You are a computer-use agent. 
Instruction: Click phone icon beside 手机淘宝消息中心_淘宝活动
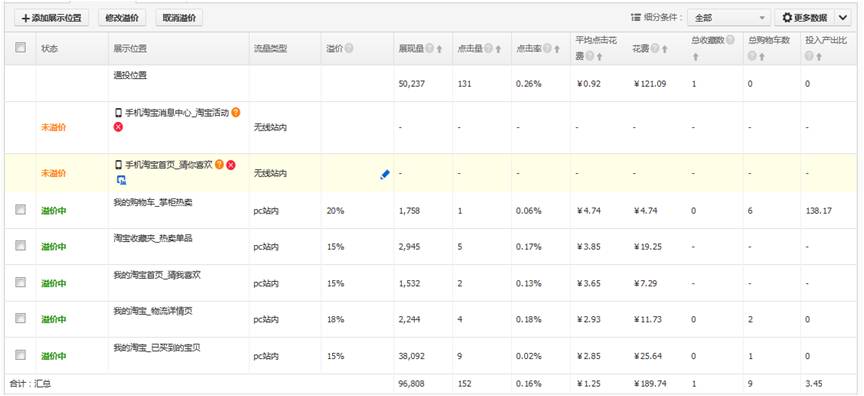click(x=118, y=112)
